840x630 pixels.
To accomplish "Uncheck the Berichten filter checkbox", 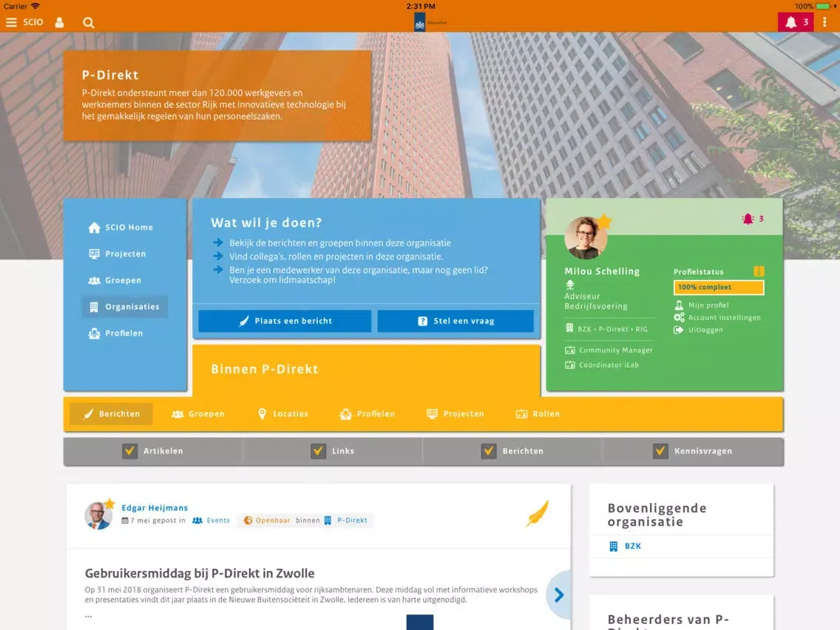I will click(x=489, y=451).
